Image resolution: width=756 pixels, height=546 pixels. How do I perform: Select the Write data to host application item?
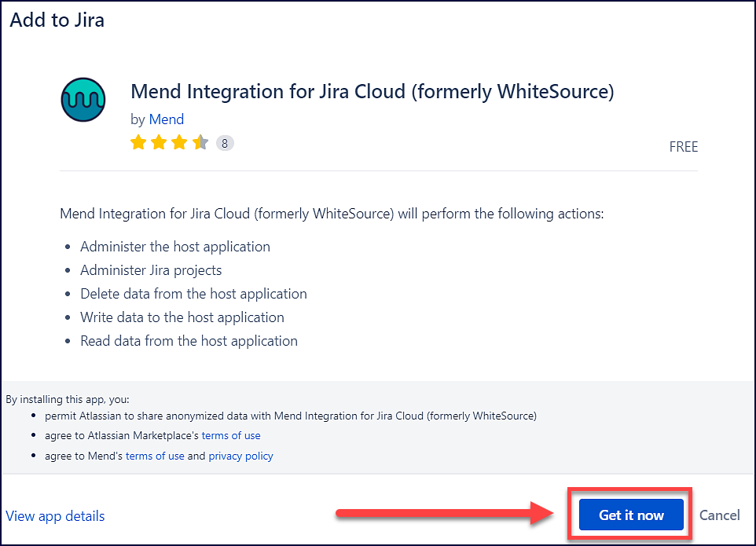(x=182, y=317)
